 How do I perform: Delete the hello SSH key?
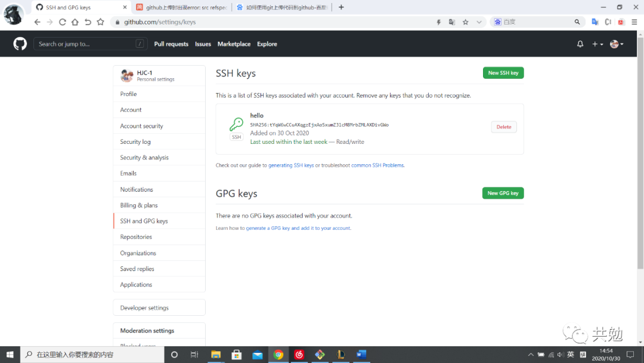[x=503, y=127]
